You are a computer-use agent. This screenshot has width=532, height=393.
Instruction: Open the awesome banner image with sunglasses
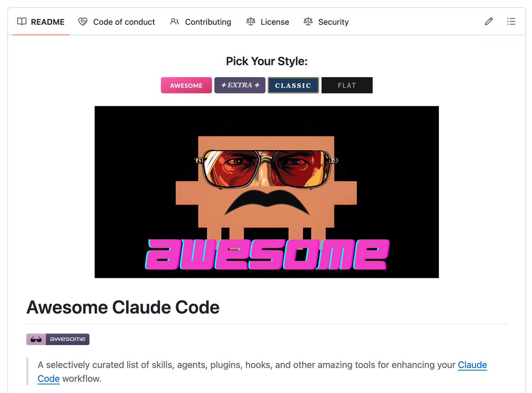tap(266, 192)
